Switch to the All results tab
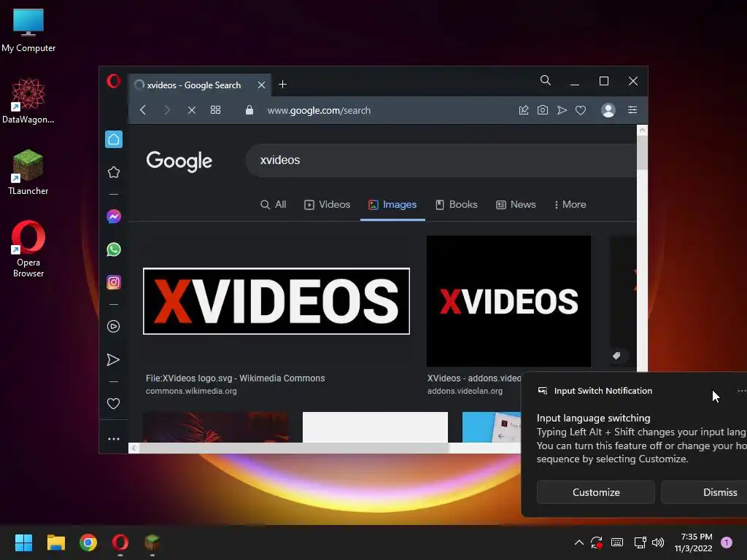This screenshot has height=560, width=747. (273, 204)
